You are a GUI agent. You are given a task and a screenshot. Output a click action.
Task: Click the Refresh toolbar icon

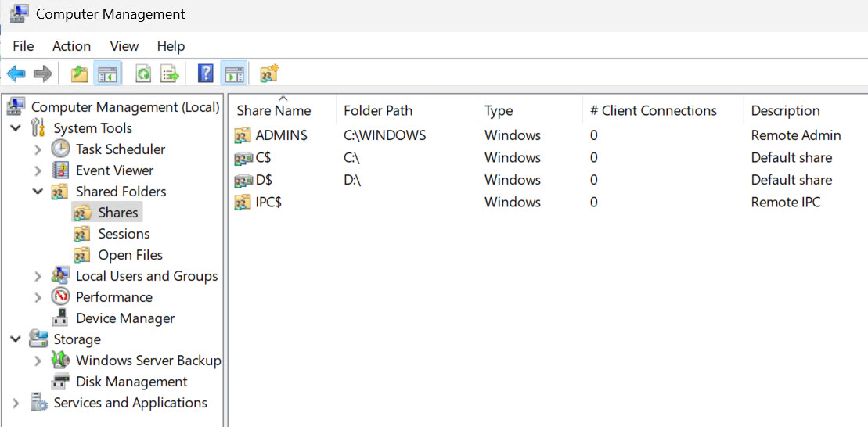[x=143, y=74]
